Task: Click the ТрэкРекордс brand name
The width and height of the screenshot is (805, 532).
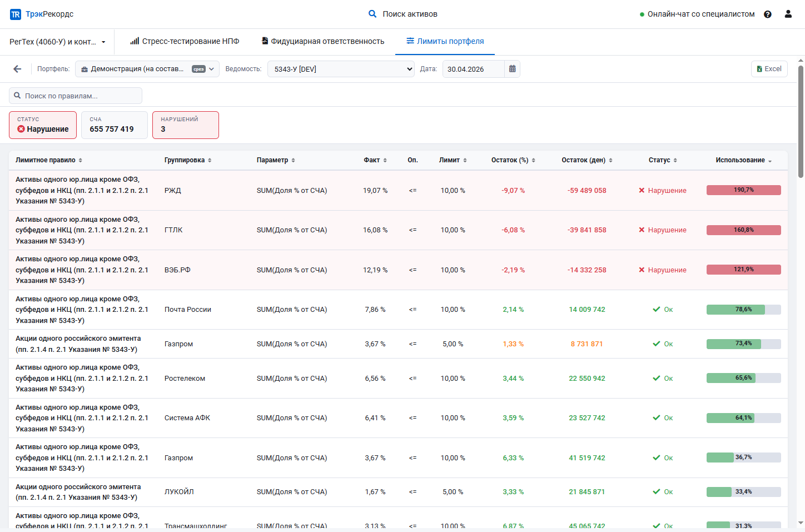Action: click(x=49, y=14)
